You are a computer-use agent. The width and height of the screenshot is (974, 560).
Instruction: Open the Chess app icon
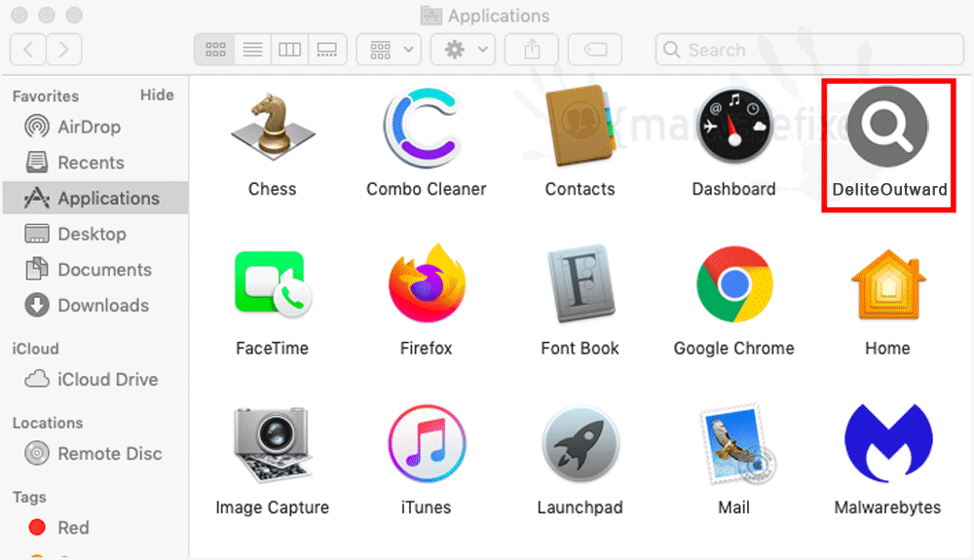point(272,126)
